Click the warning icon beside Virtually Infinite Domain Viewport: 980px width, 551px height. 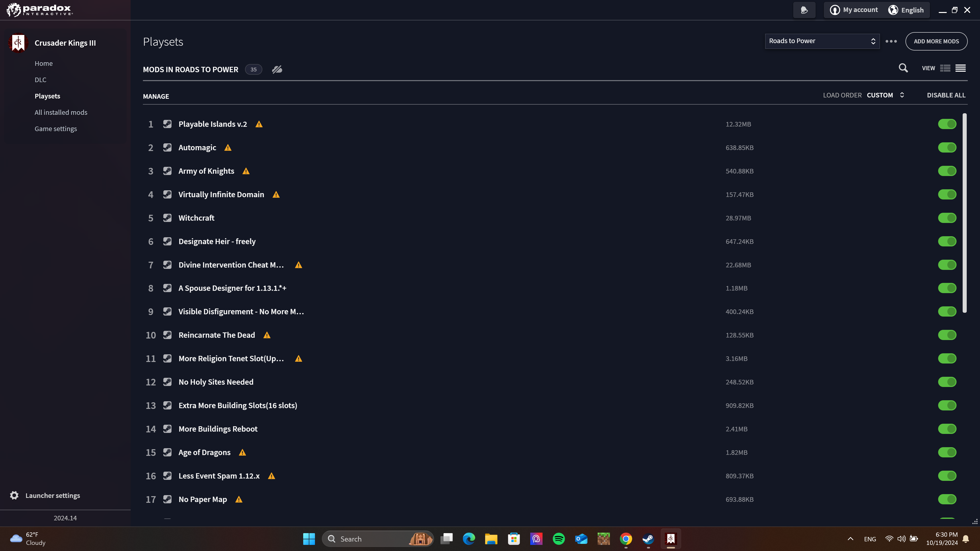click(x=276, y=195)
